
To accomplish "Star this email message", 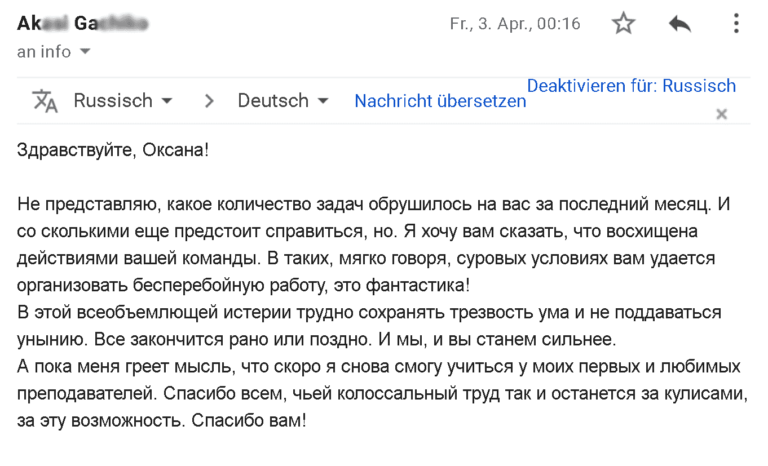I will point(624,24).
